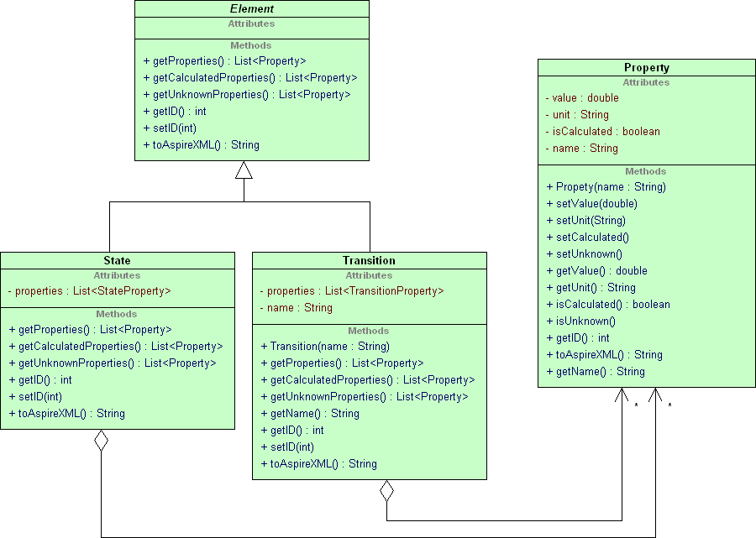Click isCalculated() : boolean method in Property

coord(608,305)
